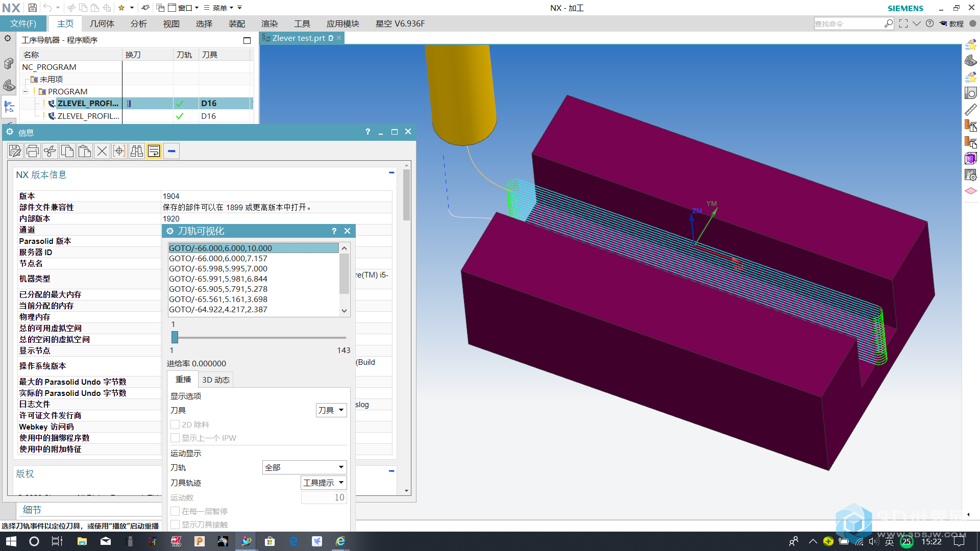Click the operation navigator icon in left sidebar
The image size is (980, 551).
pyautogui.click(x=9, y=107)
